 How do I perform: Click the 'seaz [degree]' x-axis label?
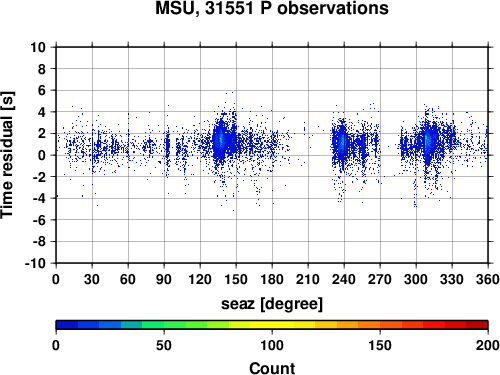pos(272,304)
